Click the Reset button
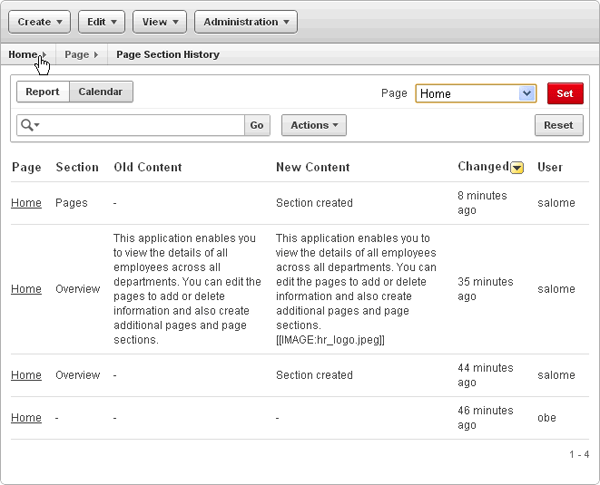Image resolution: width=600 pixels, height=485 pixels. coord(559,125)
